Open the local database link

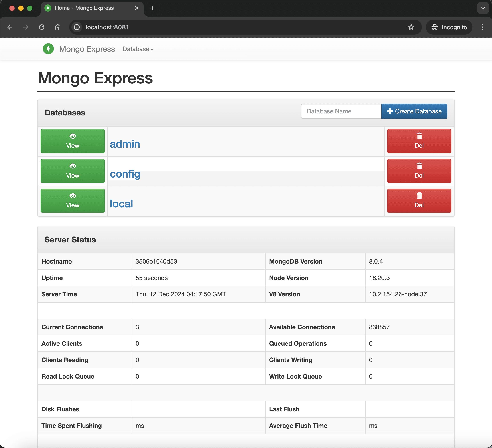[x=121, y=204]
